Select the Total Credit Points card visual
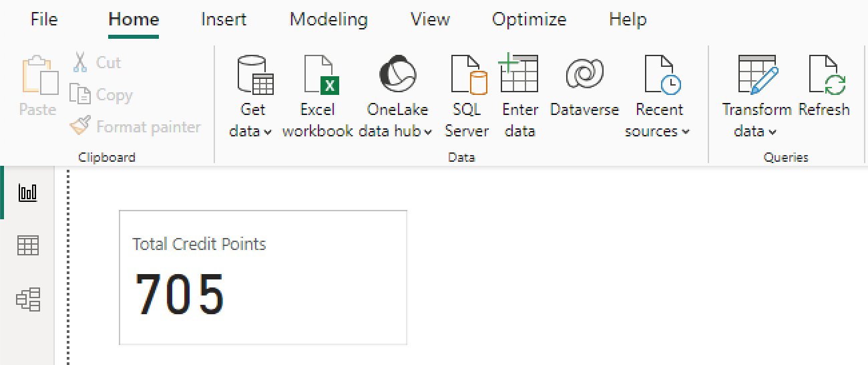 point(263,277)
